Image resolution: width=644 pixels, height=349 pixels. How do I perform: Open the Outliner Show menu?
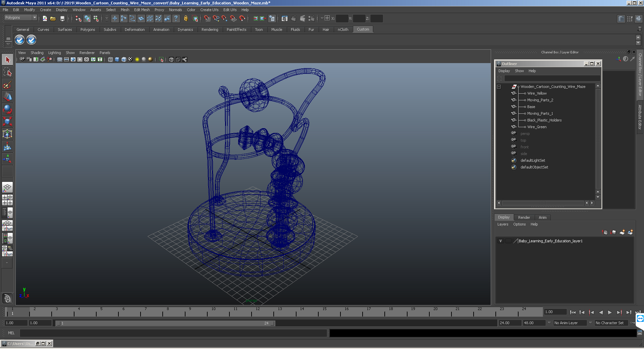click(x=519, y=71)
